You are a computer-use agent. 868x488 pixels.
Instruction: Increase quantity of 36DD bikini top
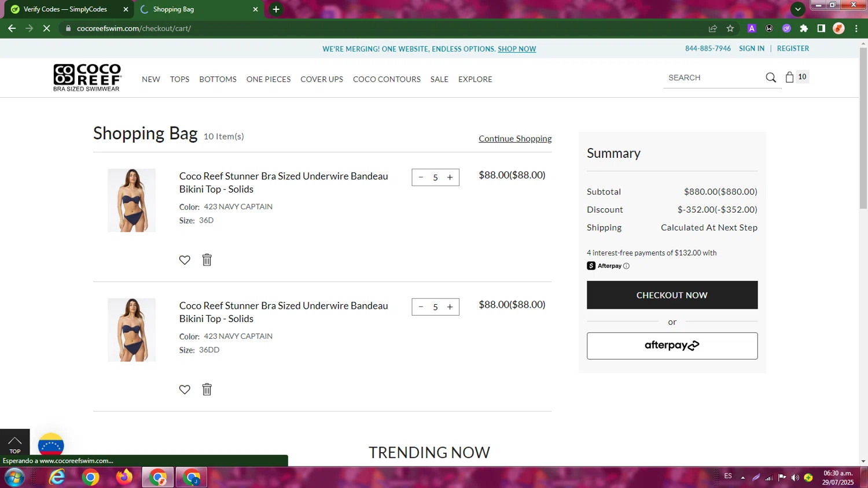pos(450,307)
